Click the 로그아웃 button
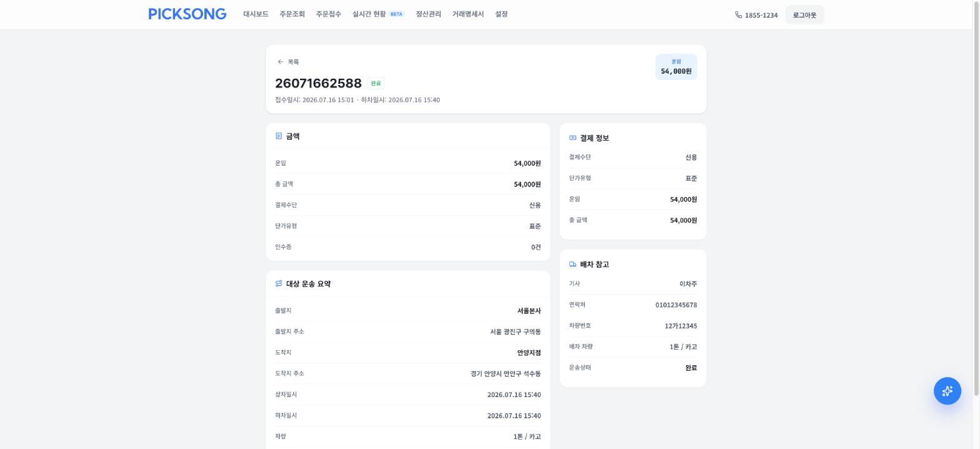The height and width of the screenshot is (449, 980). 804,15
